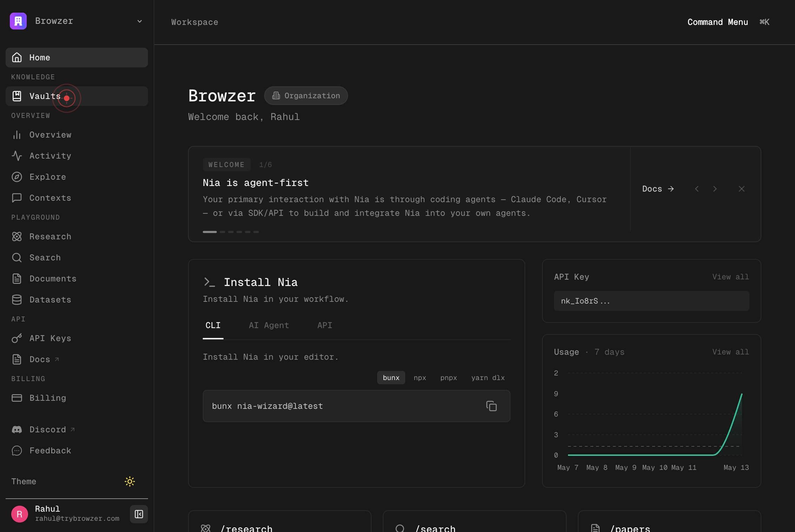
Task: Click View all in Usage card
Action: (730, 352)
